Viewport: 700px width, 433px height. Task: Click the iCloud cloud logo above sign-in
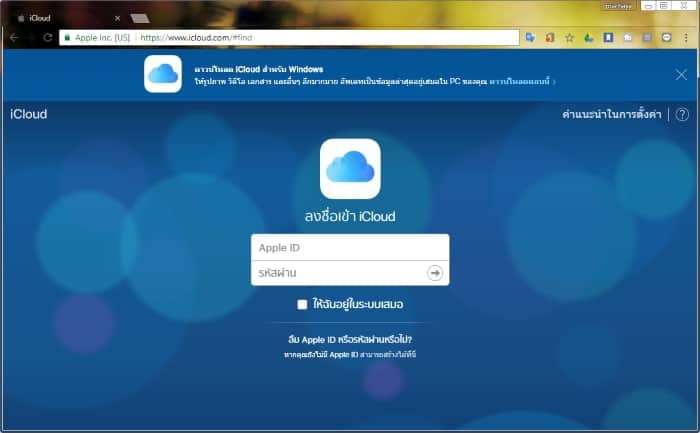350,169
